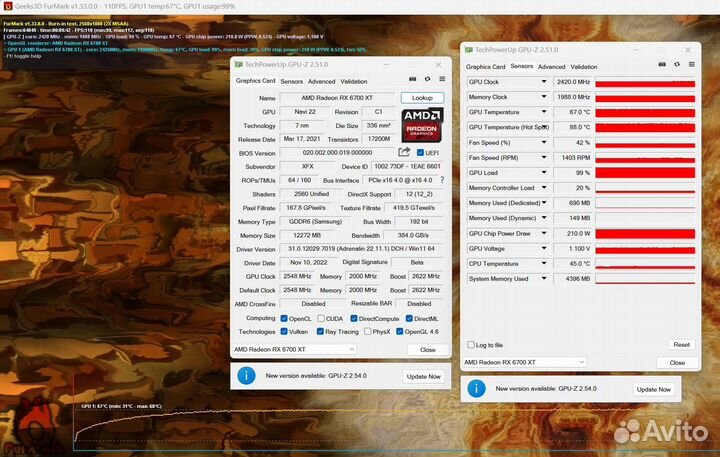Image resolution: width=720 pixels, height=457 pixels.
Task: Switch to Advanced tab in right window
Action: [551, 67]
